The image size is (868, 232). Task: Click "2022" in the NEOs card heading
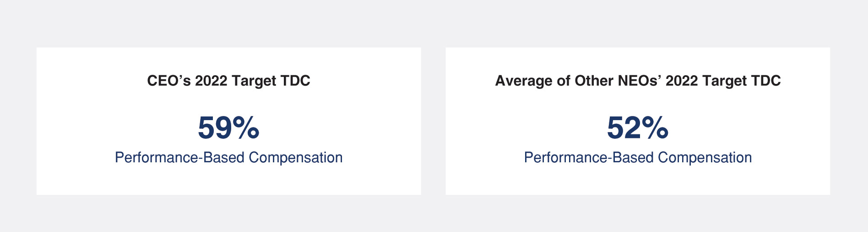tap(682, 81)
